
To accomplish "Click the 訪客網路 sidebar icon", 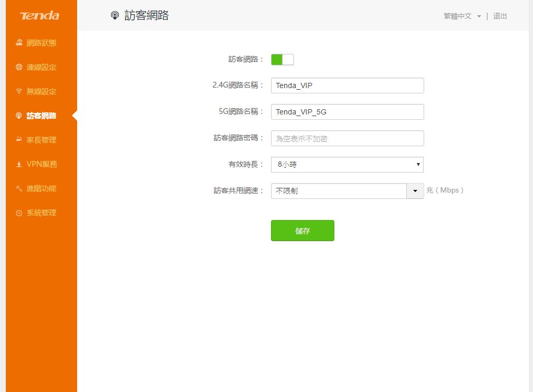I will point(19,116).
